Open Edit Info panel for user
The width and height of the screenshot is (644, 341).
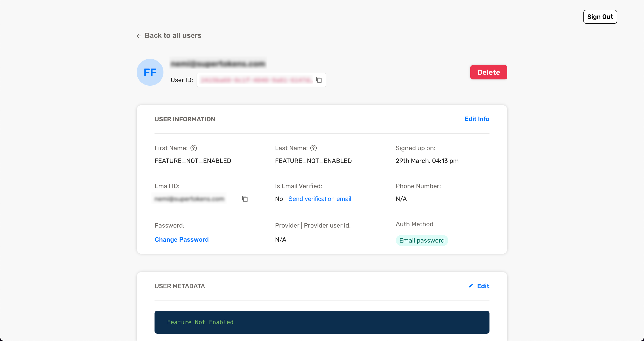tap(477, 119)
